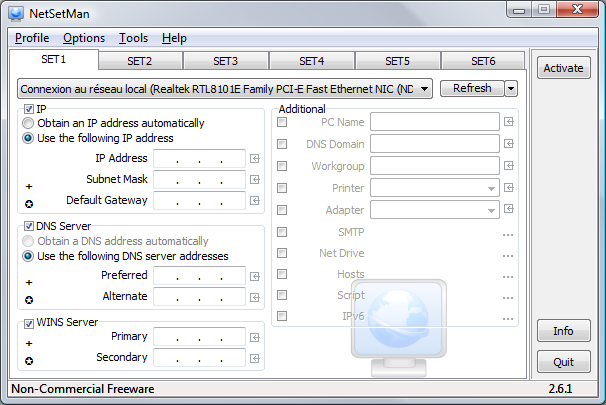Click the Subnet Mask input field

tap(199, 179)
